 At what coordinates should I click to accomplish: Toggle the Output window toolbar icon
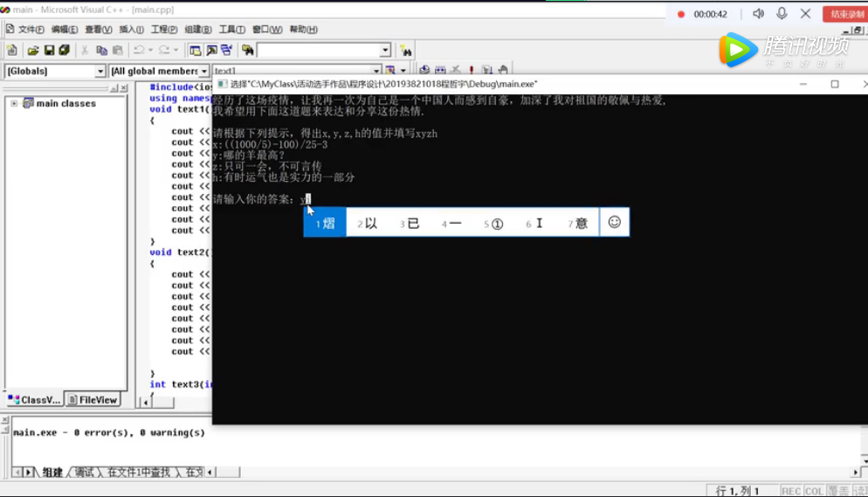[x=211, y=51]
